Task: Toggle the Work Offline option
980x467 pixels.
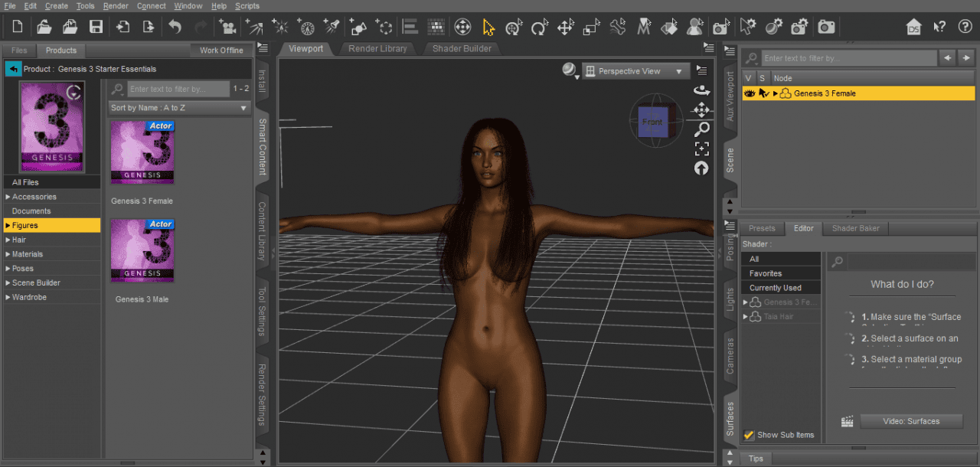Action: coord(221,50)
